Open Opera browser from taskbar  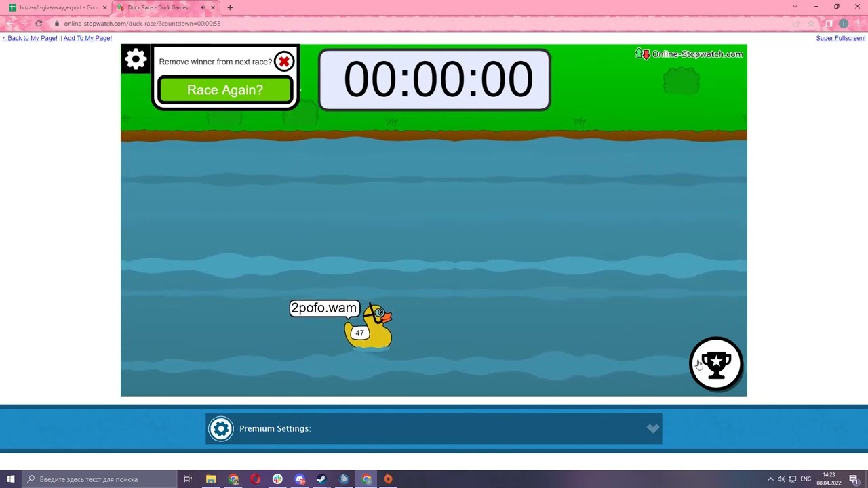coord(255,479)
